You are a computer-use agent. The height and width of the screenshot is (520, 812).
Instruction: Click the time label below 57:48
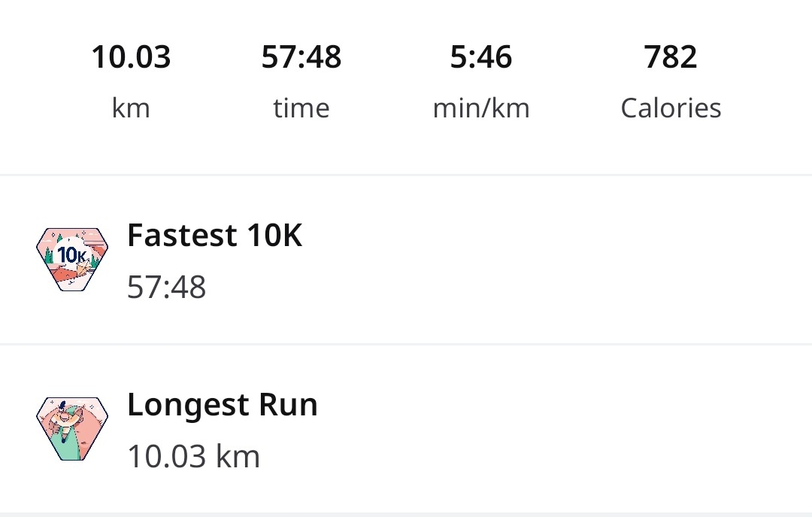pyautogui.click(x=301, y=108)
